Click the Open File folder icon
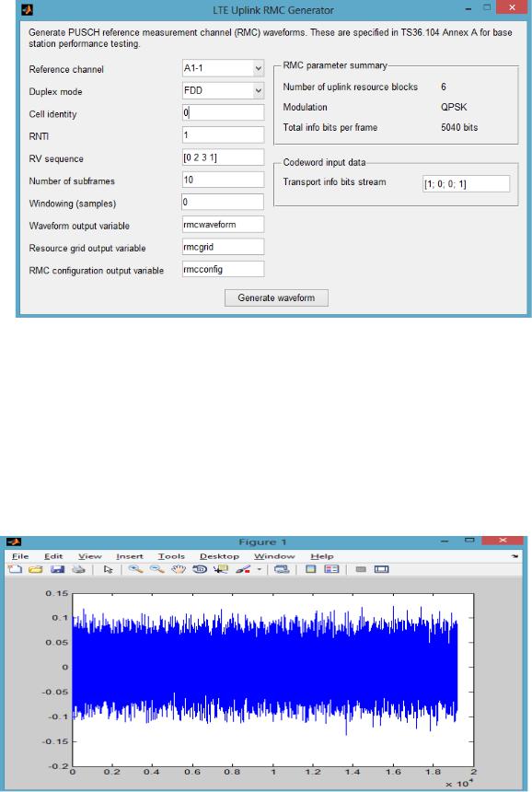 tap(35, 569)
